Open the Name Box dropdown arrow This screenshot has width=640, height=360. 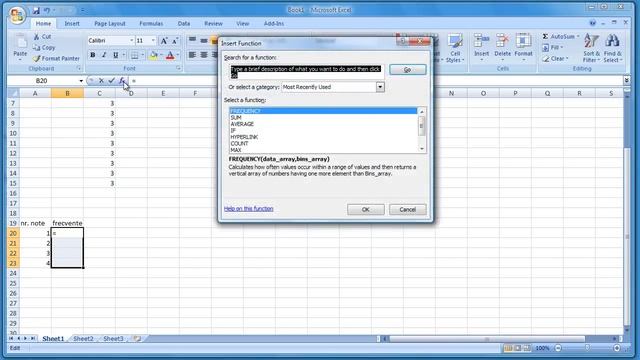pyautogui.click(x=81, y=81)
